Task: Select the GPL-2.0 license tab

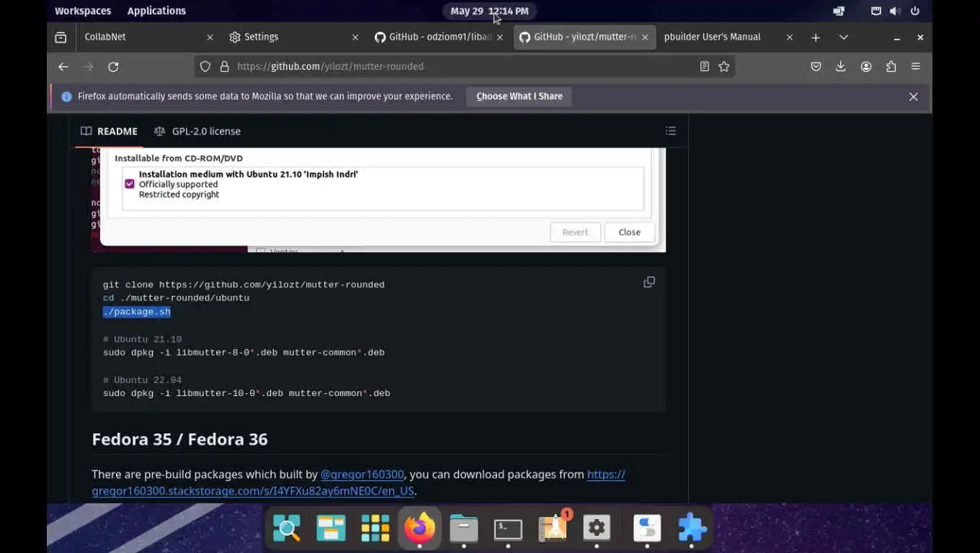Action: pos(197,131)
